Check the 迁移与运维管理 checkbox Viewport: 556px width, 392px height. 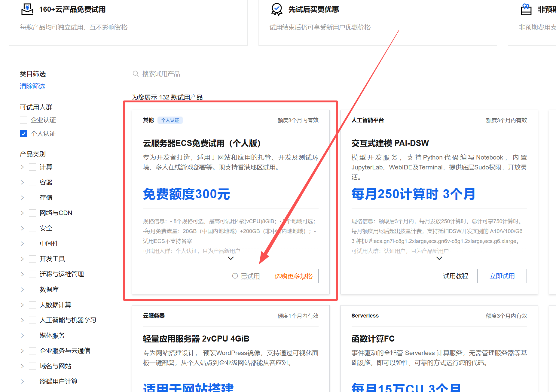point(32,274)
